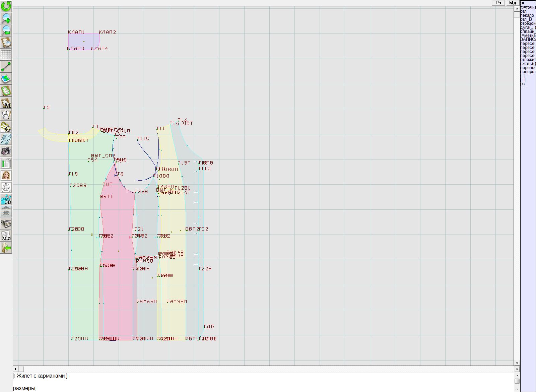The height and width of the screenshot is (392, 536).
Task: Click the horizontal scrollbar left arrow
Action: click(15, 369)
